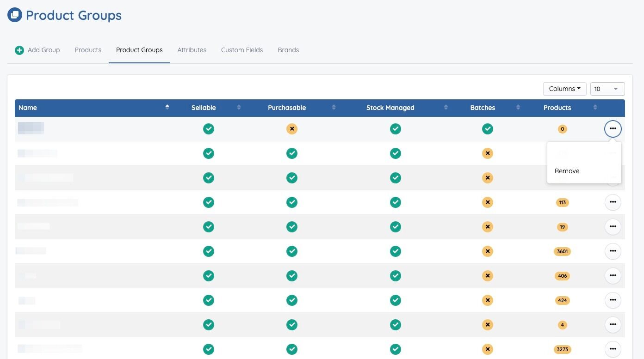Close the open three-dot actions menu in the first row
This screenshot has height=359, width=644.
[x=613, y=129]
